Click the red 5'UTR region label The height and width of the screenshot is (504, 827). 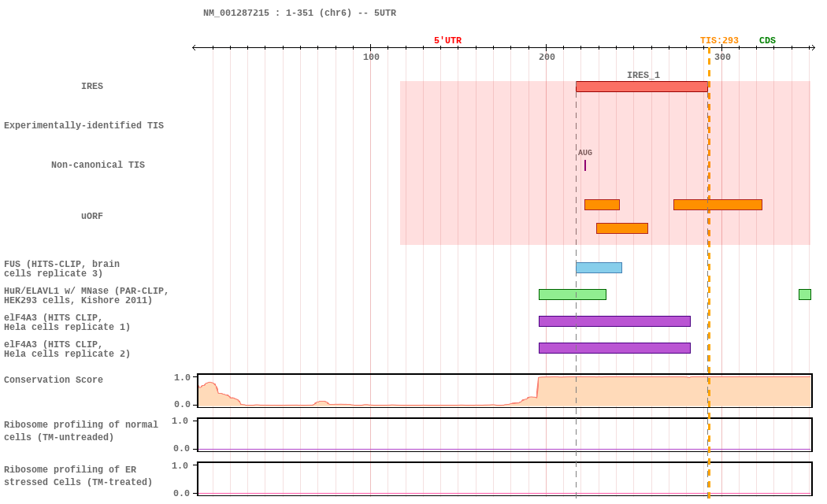tap(447, 41)
